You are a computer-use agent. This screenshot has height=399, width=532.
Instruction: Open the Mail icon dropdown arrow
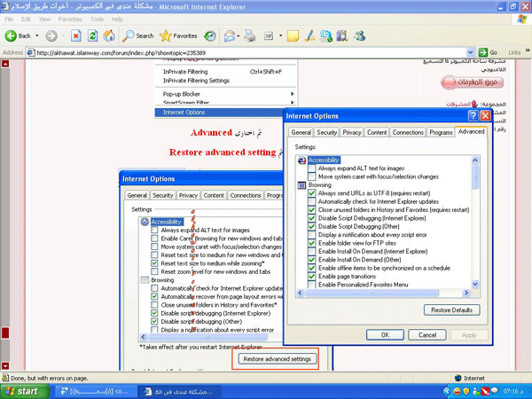[239, 35]
